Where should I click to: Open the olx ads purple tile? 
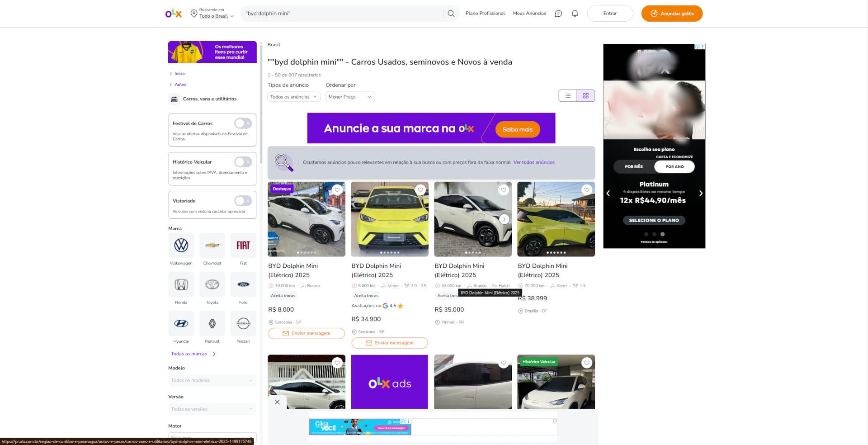tap(390, 382)
